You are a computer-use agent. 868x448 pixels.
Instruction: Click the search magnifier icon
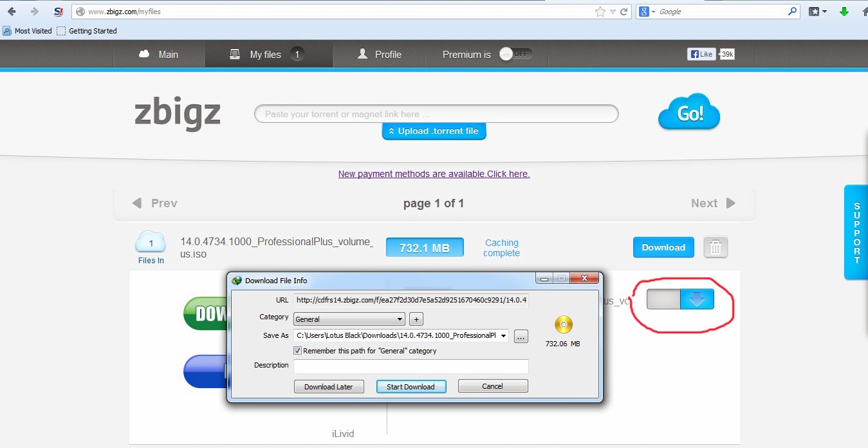tap(793, 12)
